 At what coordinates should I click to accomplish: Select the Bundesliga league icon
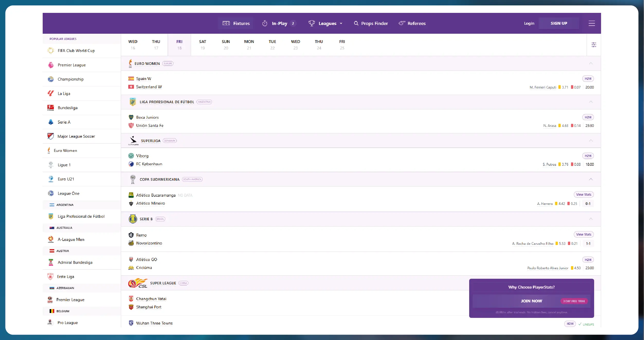tap(51, 108)
